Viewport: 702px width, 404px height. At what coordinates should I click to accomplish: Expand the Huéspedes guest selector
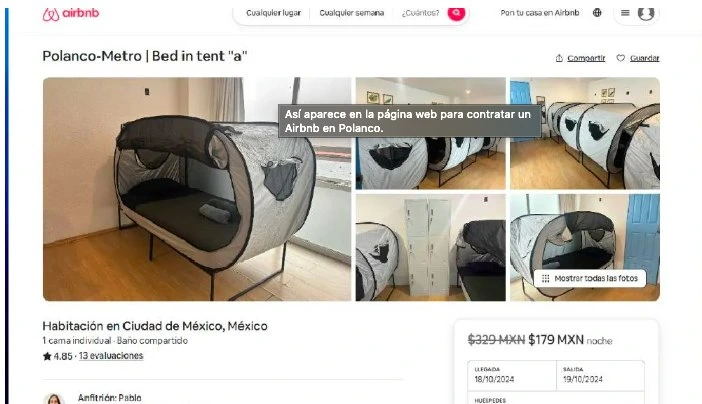[x=556, y=398]
